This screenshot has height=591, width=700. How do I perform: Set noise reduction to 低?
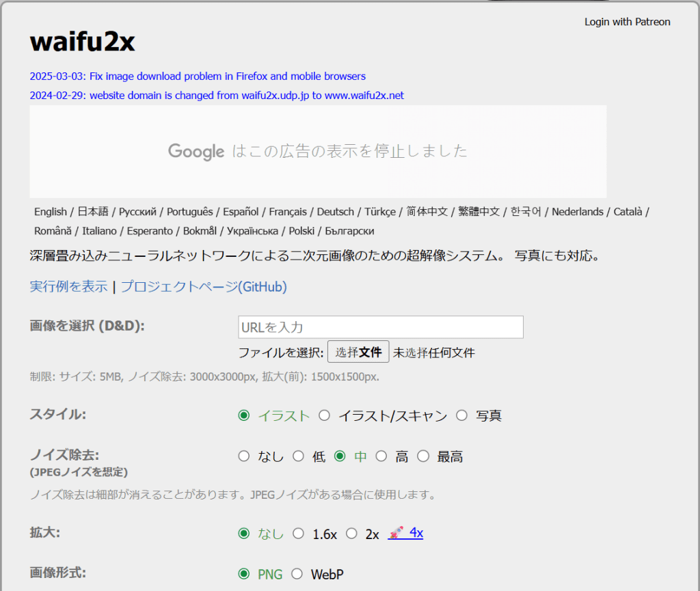click(298, 456)
